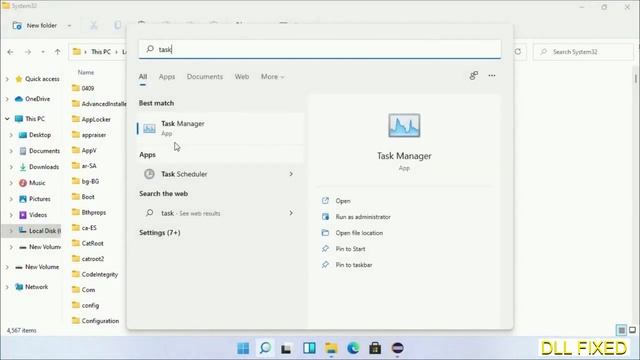Open the More filter dropdown
This screenshot has height=360, width=640.
click(272, 76)
